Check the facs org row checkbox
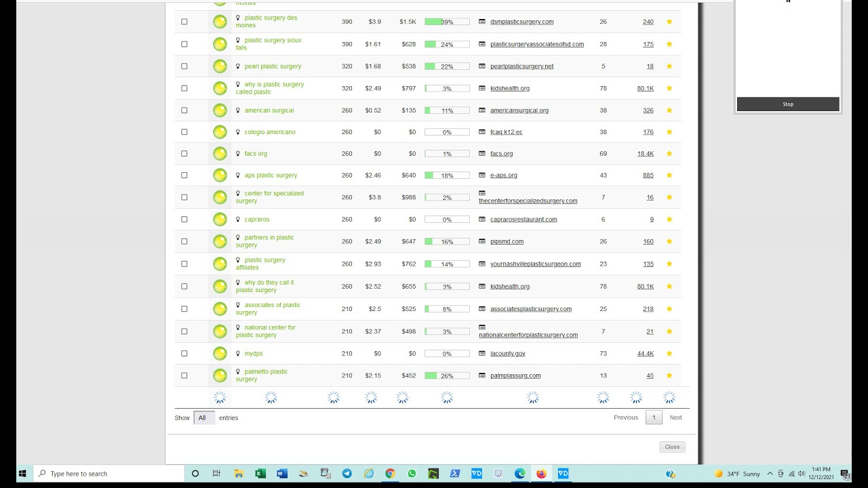The width and height of the screenshot is (868, 488). pos(184,154)
